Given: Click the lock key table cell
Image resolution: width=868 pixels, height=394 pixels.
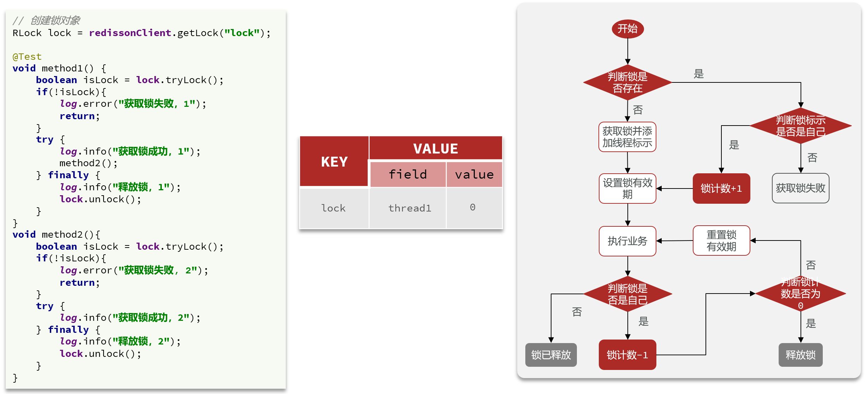Looking at the screenshot, I should click(333, 208).
